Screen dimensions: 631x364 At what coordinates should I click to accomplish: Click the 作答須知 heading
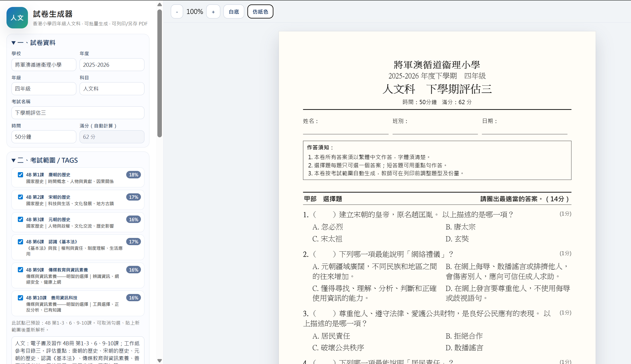click(x=320, y=147)
